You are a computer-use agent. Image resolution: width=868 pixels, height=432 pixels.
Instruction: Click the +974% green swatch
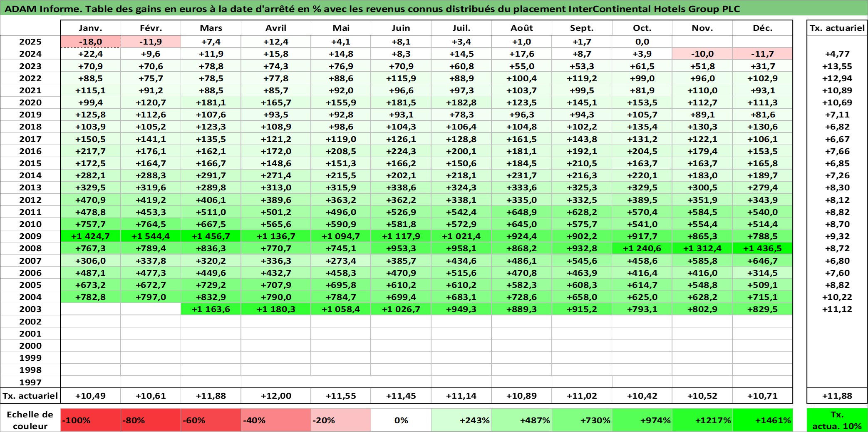pyautogui.click(x=642, y=420)
